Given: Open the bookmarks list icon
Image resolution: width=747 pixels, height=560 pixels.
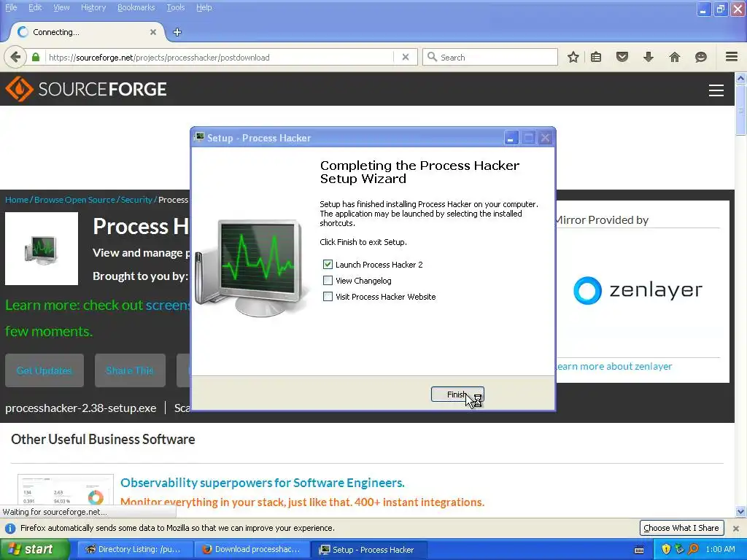Looking at the screenshot, I should pos(596,57).
